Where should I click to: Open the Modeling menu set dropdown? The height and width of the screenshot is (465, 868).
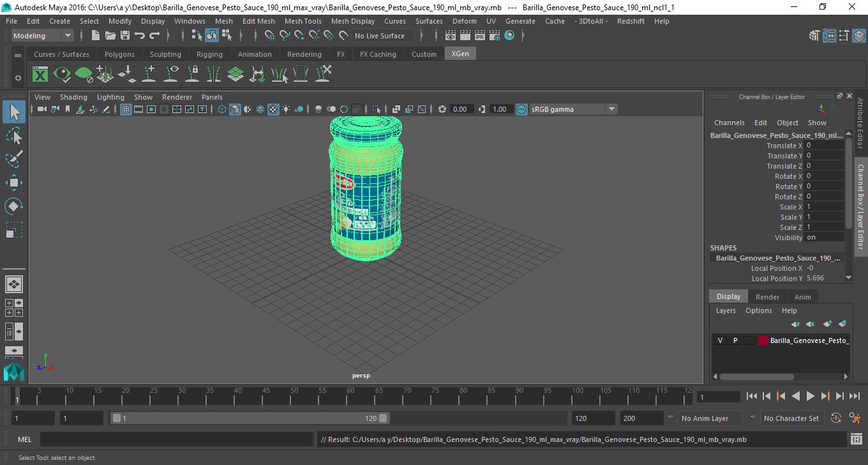(x=42, y=36)
